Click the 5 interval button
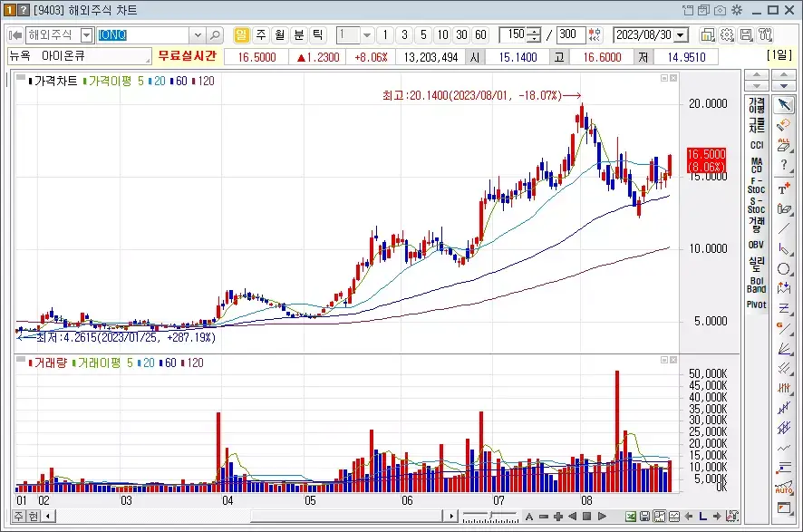Image resolution: width=803 pixels, height=532 pixels. [x=423, y=34]
